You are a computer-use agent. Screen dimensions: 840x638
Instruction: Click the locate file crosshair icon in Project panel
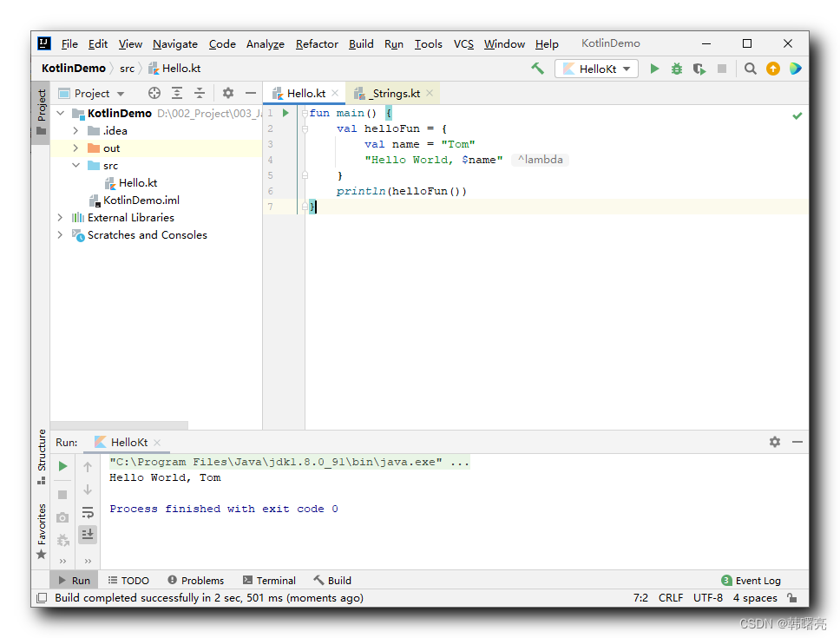coord(154,93)
